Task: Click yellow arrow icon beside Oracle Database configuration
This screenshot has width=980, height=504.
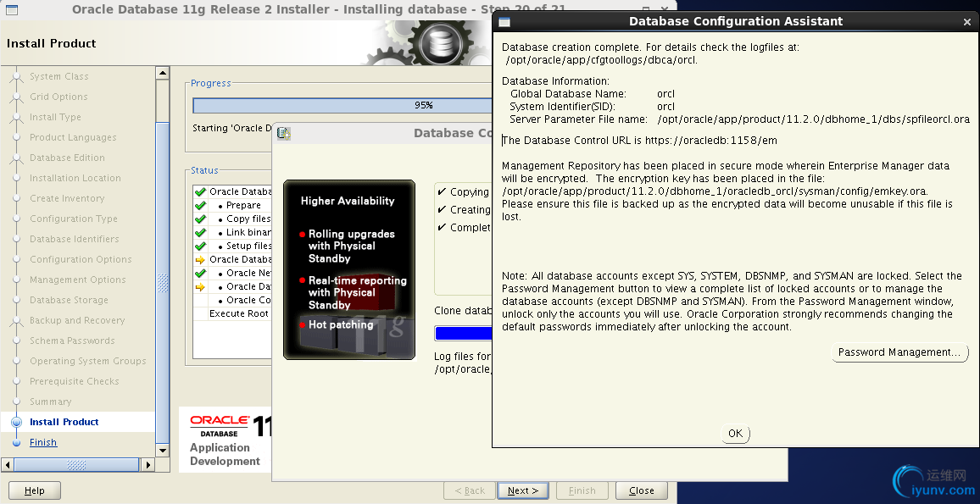Action: pyautogui.click(x=200, y=260)
